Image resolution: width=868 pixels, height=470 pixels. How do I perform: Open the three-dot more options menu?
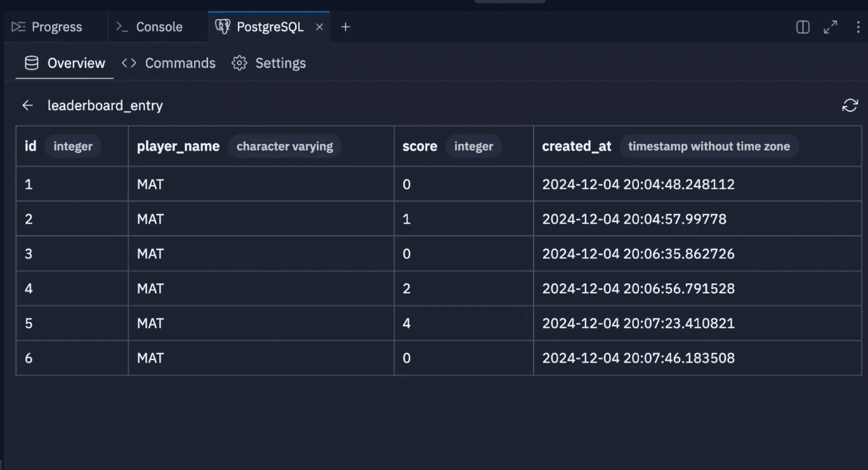point(858,27)
